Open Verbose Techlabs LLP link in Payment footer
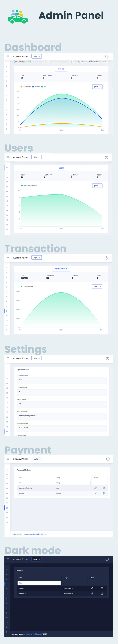Viewport: 118px width, 644px height. (35, 534)
